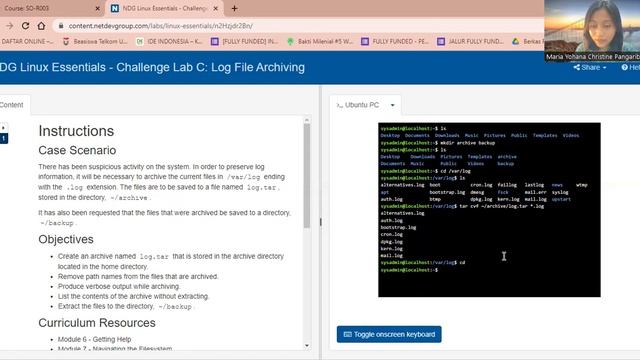640x360 pixels.
Task: Click the panel splitter handle
Action: pyautogui.click(x=320, y=222)
